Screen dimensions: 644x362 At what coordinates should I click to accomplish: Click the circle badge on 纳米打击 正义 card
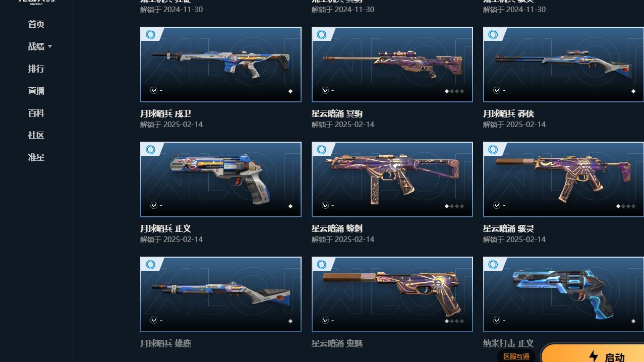[493, 265]
